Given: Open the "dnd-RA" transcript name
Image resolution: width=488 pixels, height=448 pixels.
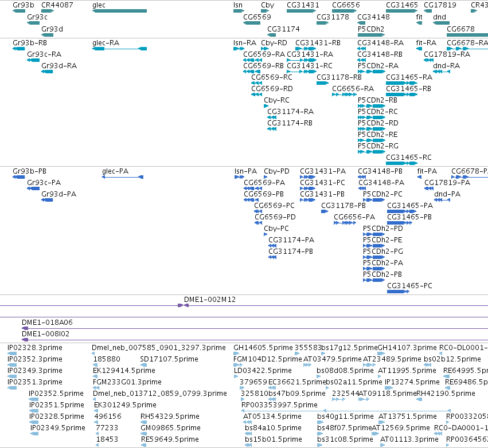Looking at the screenshot, I should click(x=446, y=66).
